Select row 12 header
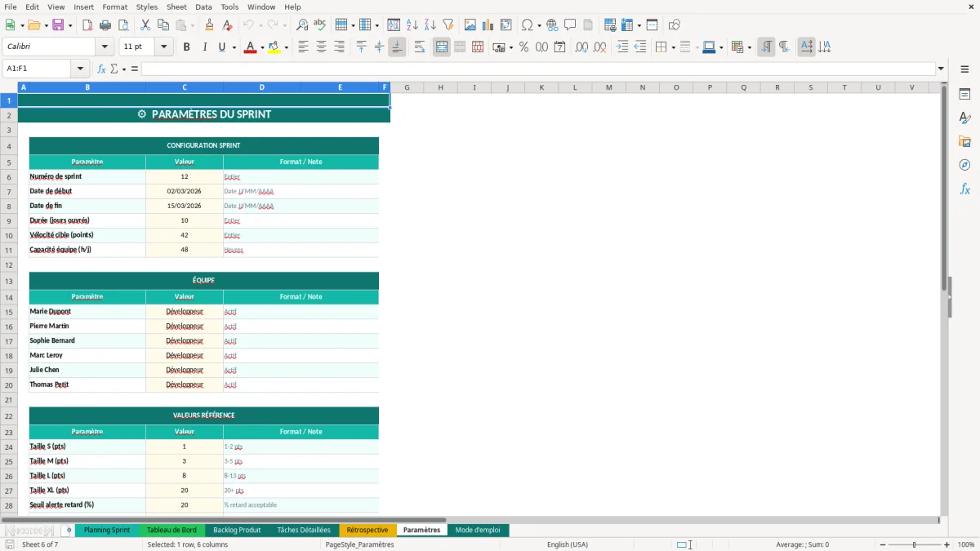The height and width of the screenshot is (551, 980). [9, 264]
